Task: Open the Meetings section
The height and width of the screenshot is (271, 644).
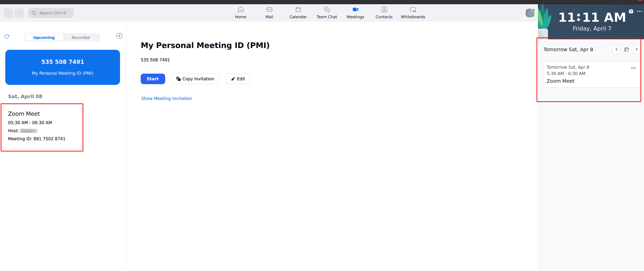Action: pos(355,13)
